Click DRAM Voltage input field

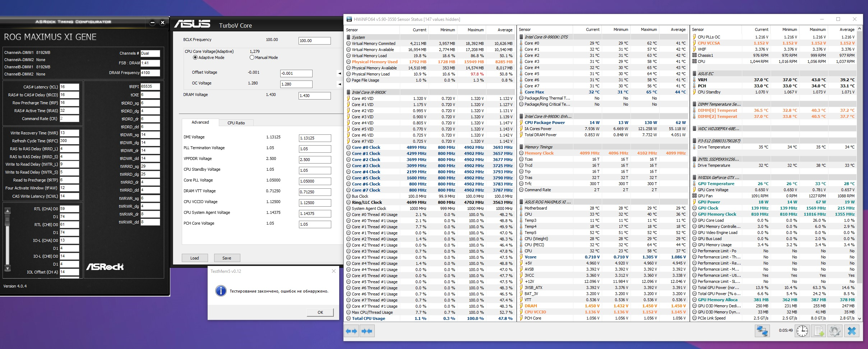coord(314,96)
